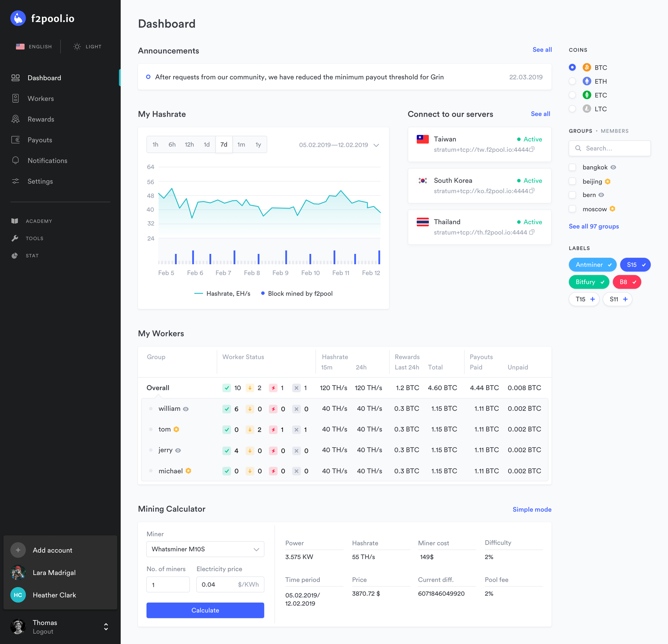Open the Academy section icon
The height and width of the screenshot is (644, 668).
(15, 220)
